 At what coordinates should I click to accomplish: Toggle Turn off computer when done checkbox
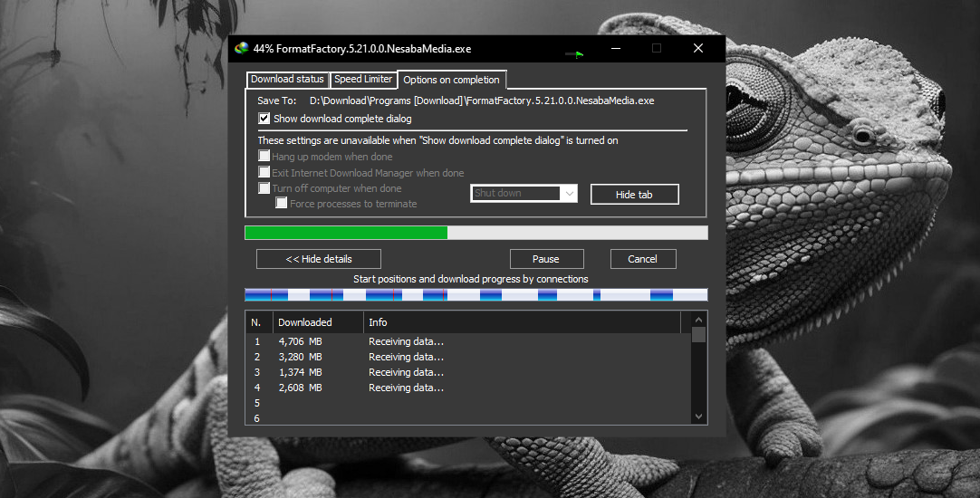264,188
